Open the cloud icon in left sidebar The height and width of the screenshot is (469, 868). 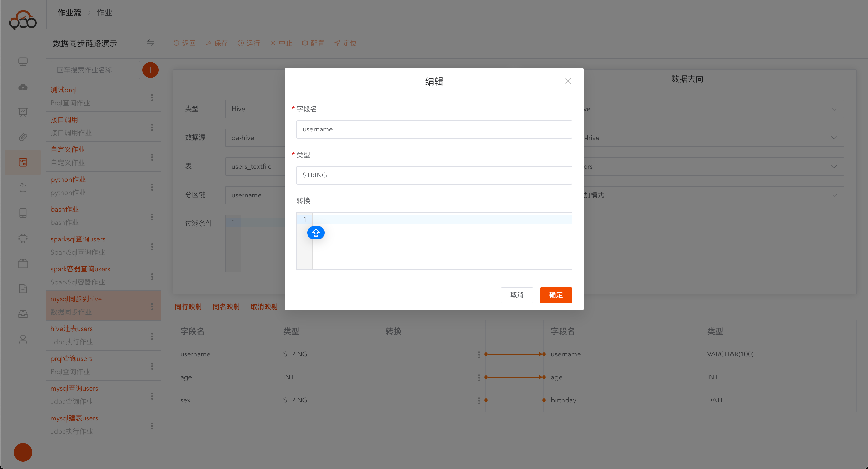(23, 87)
